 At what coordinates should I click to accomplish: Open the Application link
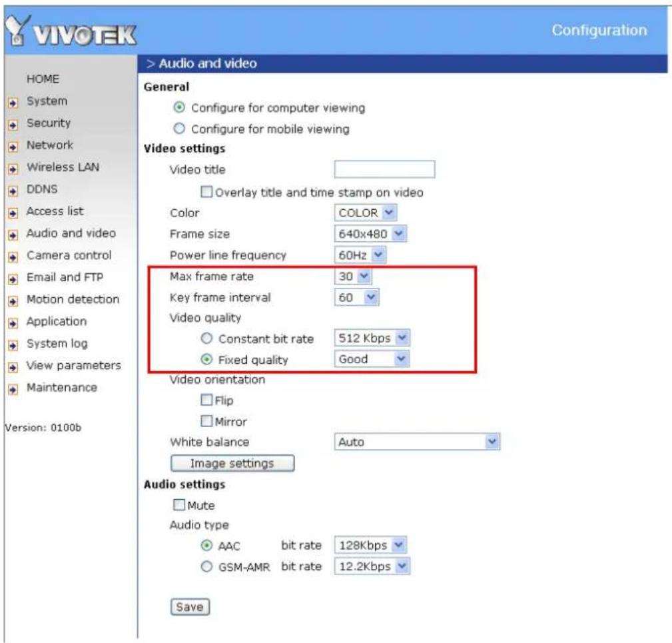[x=57, y=321]
